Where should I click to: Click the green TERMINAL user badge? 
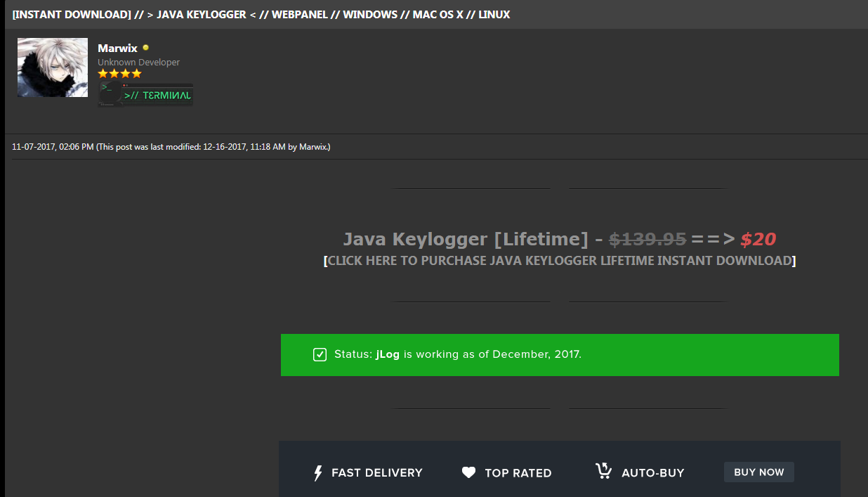click(x=145, y=94)
